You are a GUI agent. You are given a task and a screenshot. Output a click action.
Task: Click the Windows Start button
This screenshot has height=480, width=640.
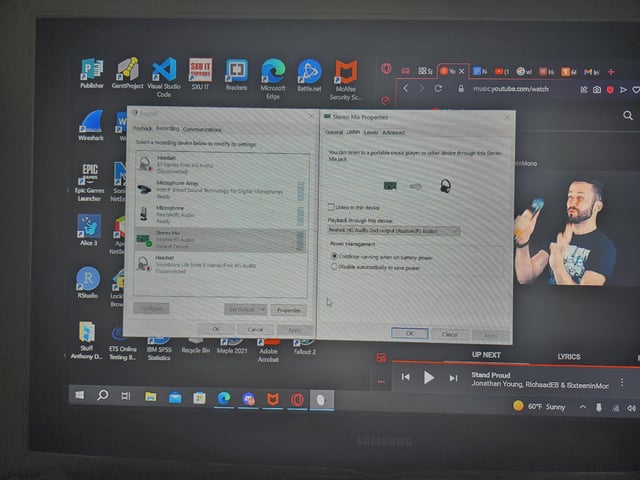tap(80, 395)
